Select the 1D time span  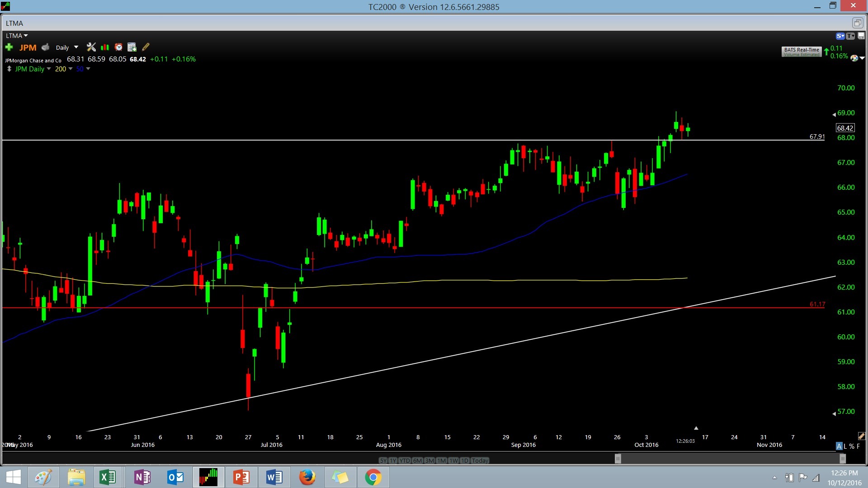pos(465,460)
